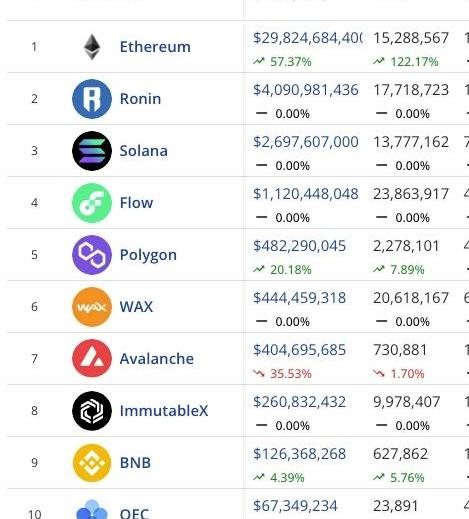Click the black Solana logo icon

92,151
